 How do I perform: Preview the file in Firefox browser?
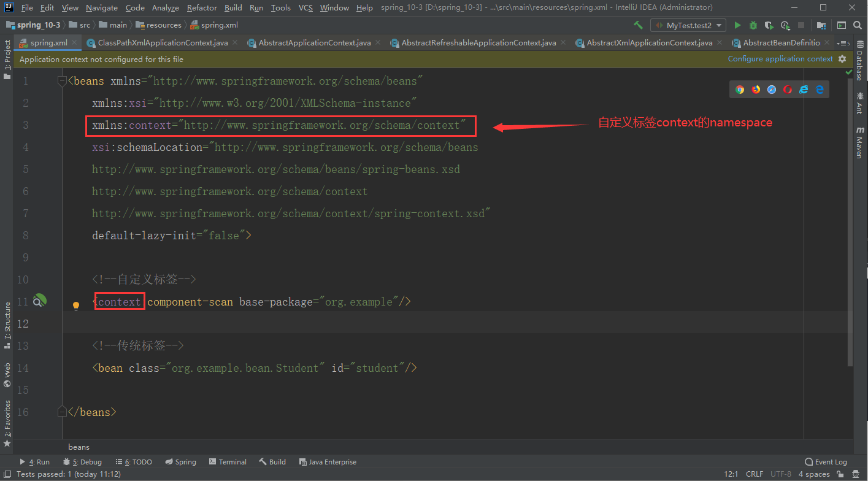coord(756,90)
